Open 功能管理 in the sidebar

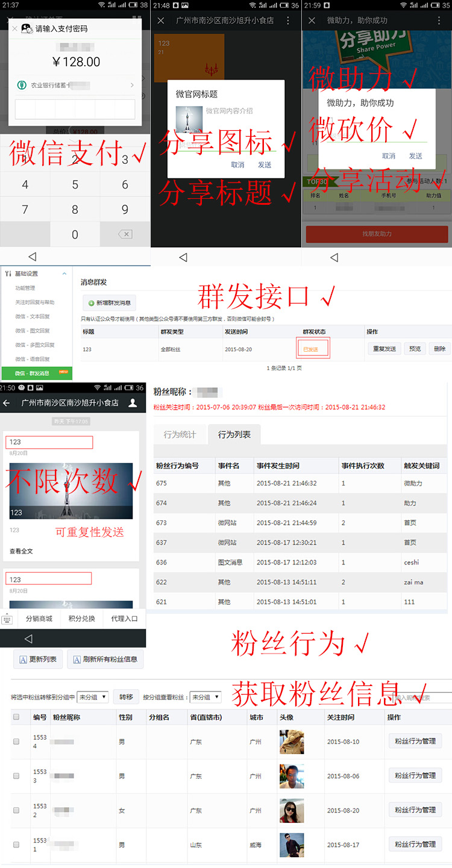pyautogui.click(x=25, y=288)
